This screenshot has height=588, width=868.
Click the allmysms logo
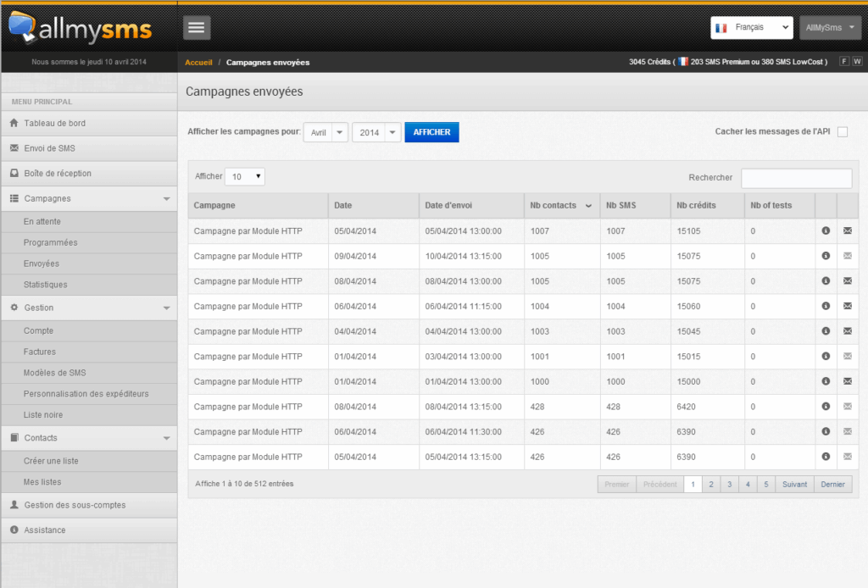tap(81, 28)
